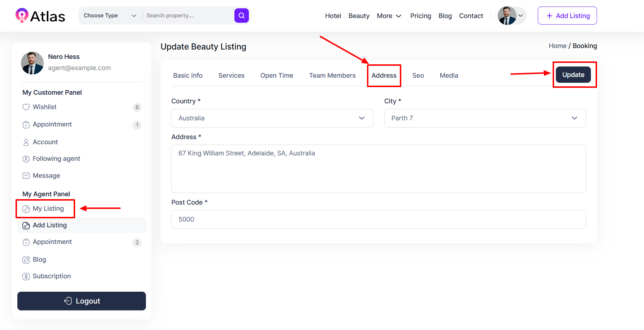Switch to the Media tab
The width and height of the screenshot is (644, 330).
click(449, 76)
